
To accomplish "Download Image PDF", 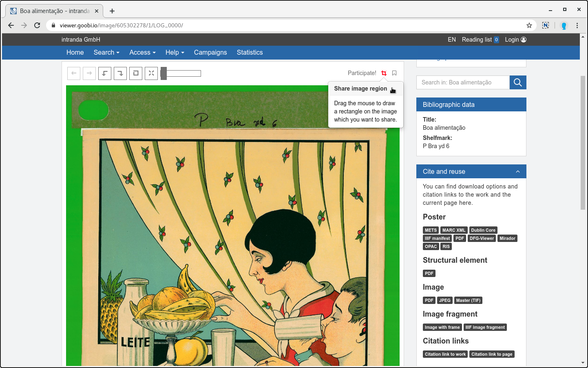I will click(429, 300).
